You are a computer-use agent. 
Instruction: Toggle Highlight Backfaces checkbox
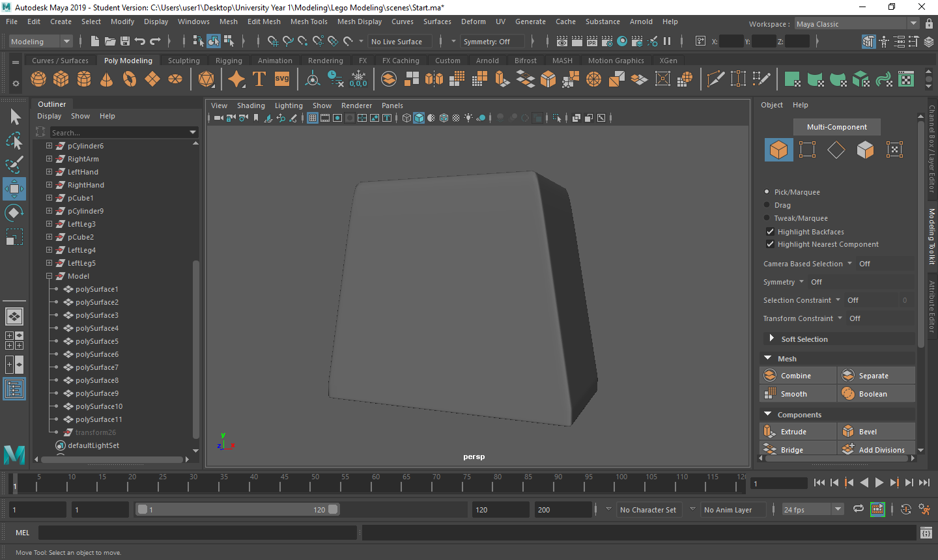click(x=770, y=232)
